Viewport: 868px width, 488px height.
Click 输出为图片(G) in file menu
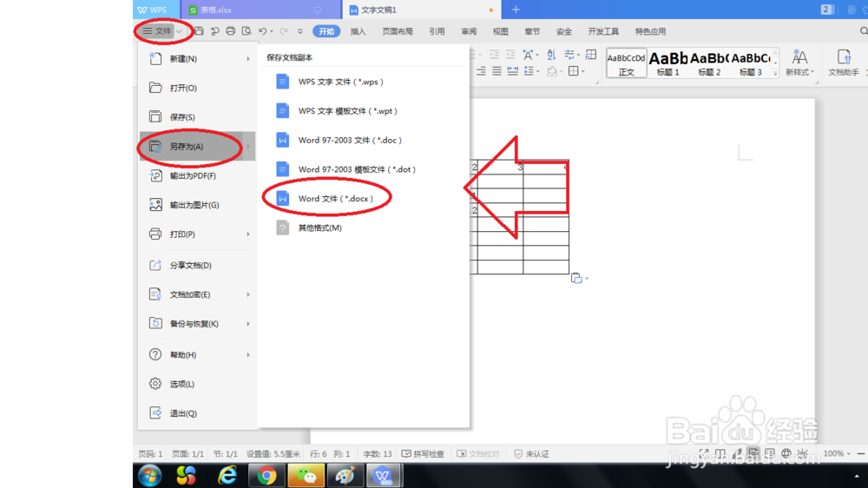(x=197, y=206)
